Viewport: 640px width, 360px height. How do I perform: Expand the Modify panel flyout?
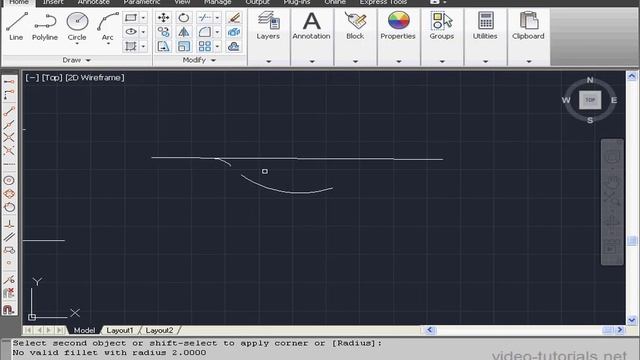coord(199,60)
